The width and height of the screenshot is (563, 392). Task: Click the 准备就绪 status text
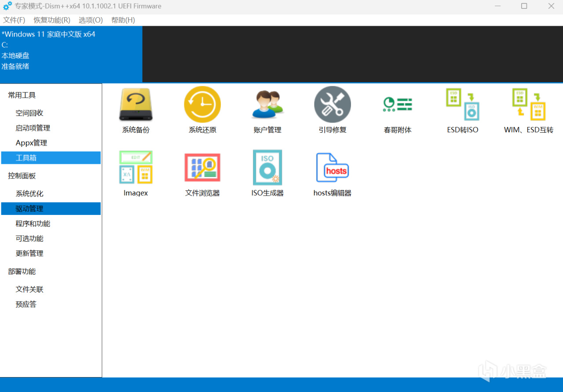15,66
